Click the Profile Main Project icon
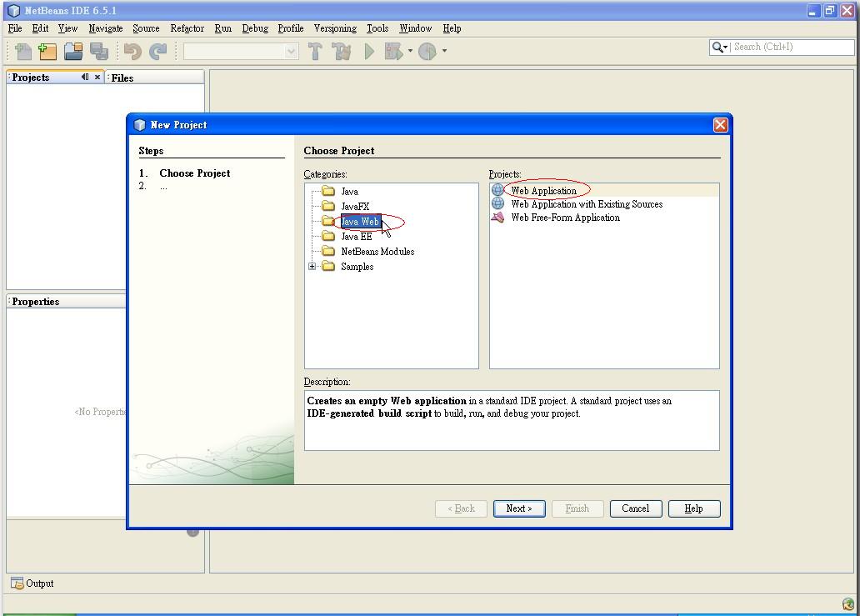Viewport: 860px width, 616px height. [x=427, y=51]
